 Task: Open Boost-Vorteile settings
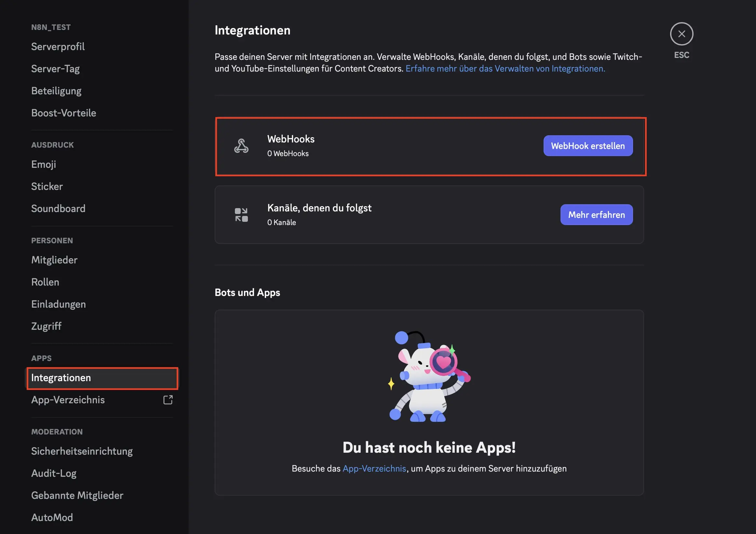click(63, 113)
